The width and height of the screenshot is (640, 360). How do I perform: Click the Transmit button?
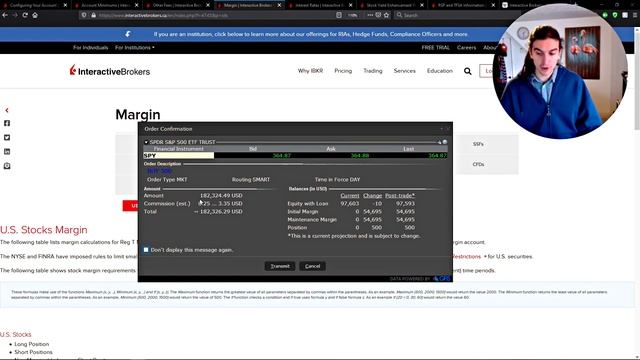[280, 266]
